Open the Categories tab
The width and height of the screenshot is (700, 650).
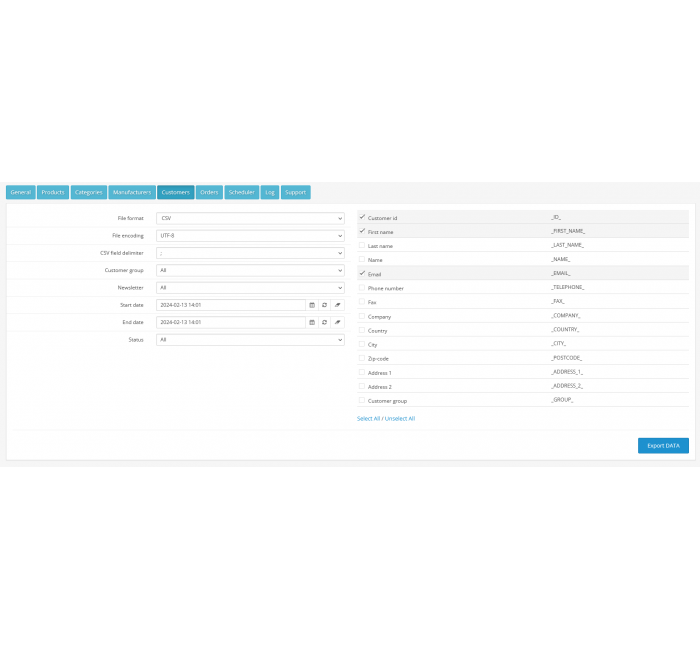click(88, 192)
